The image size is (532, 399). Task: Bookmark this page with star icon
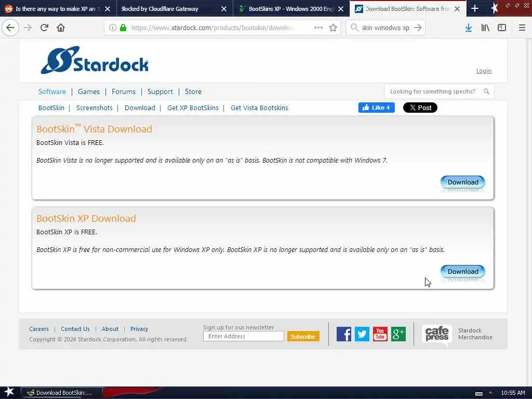point(333,28)
